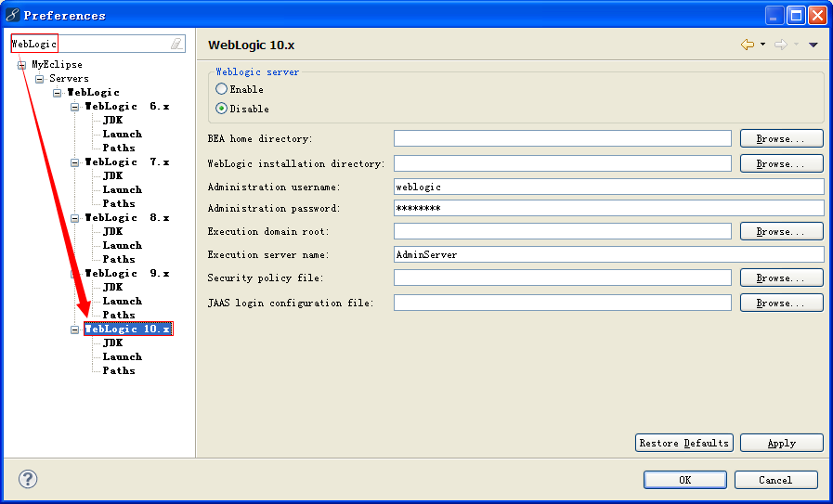
Task: Open the forward history dropdown arrow
Action: click(796, 45)
